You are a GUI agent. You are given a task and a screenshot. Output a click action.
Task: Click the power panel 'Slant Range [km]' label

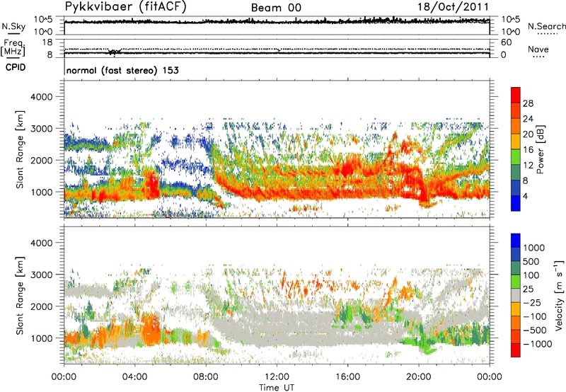20,150
